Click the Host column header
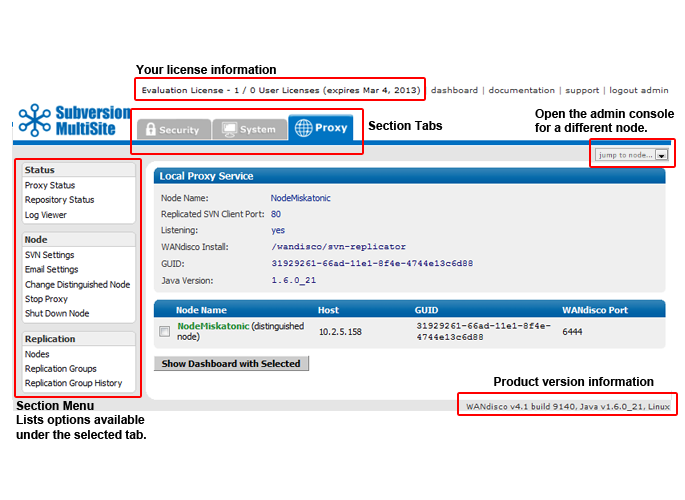The width and height of the screenshot is (685, 500). 328,310
